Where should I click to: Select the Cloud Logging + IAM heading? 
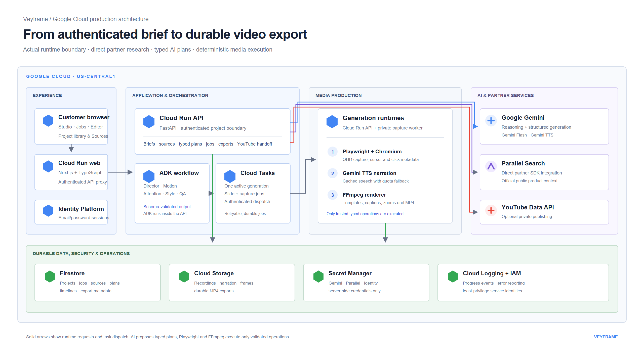(x=492, y=273)
